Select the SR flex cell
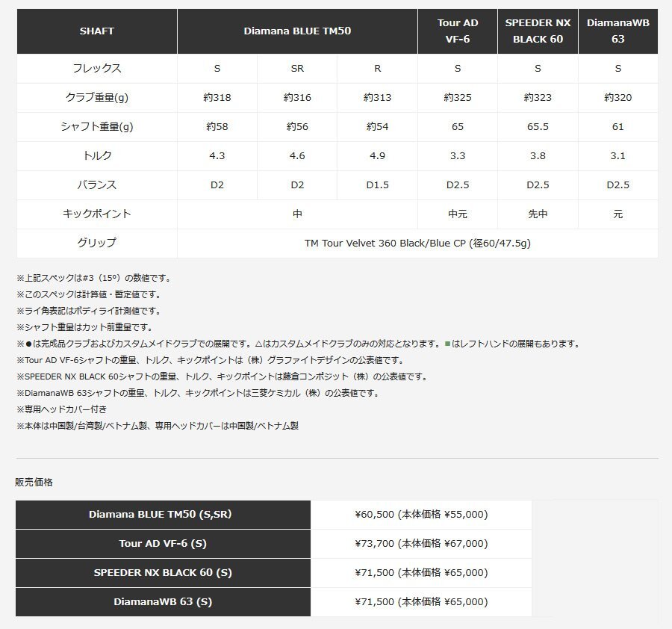Screen dimensions: 672x629 tap(297, 68)
